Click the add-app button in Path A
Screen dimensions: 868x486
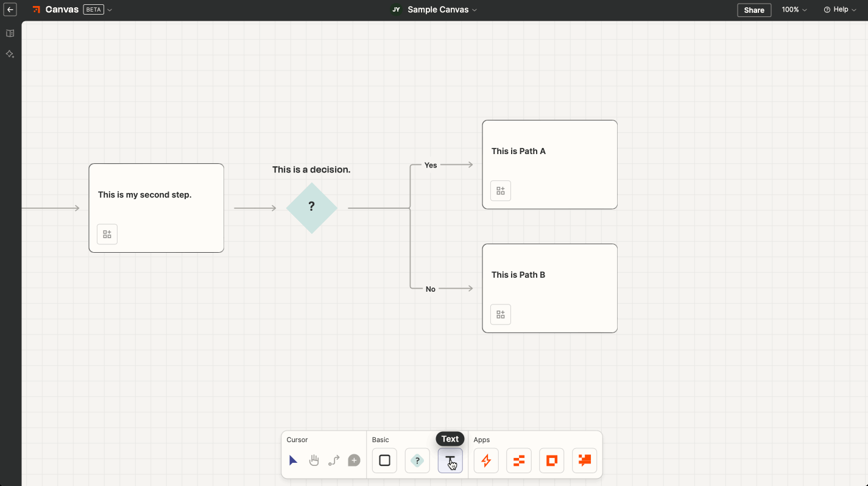tap(501, 191)
